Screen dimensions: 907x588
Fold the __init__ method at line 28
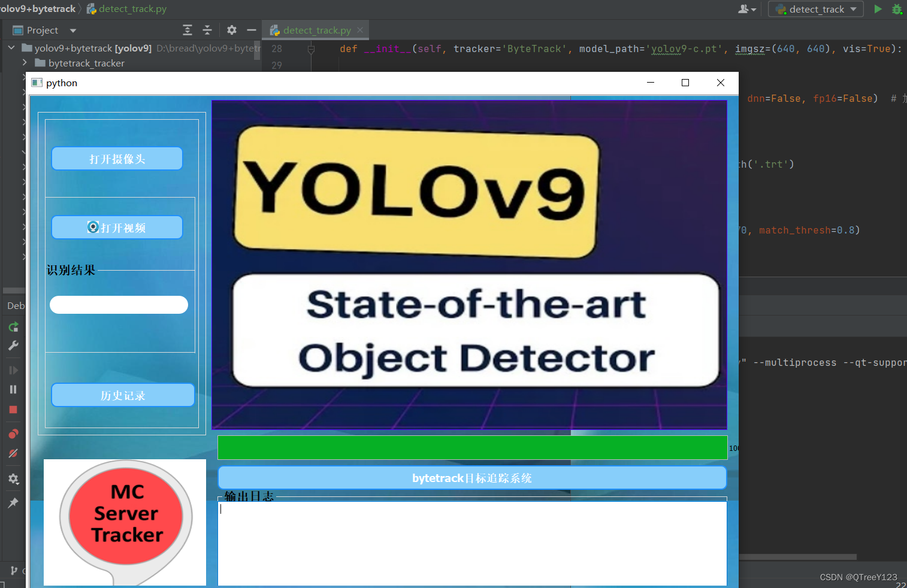pos(311,49)
